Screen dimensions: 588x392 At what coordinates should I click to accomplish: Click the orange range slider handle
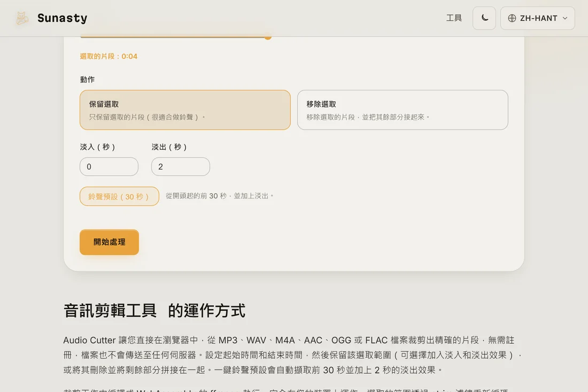click(x=268, y=37)
